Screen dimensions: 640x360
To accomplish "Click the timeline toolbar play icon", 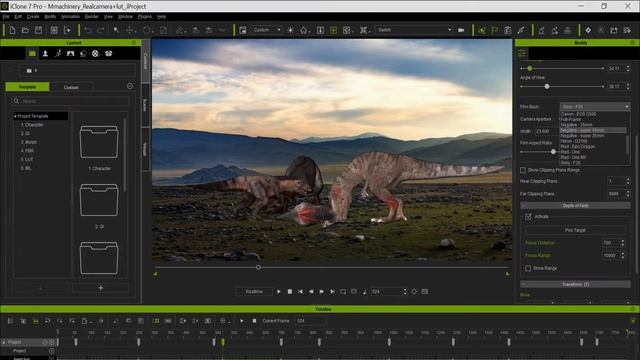I will (x=242, y=321).
